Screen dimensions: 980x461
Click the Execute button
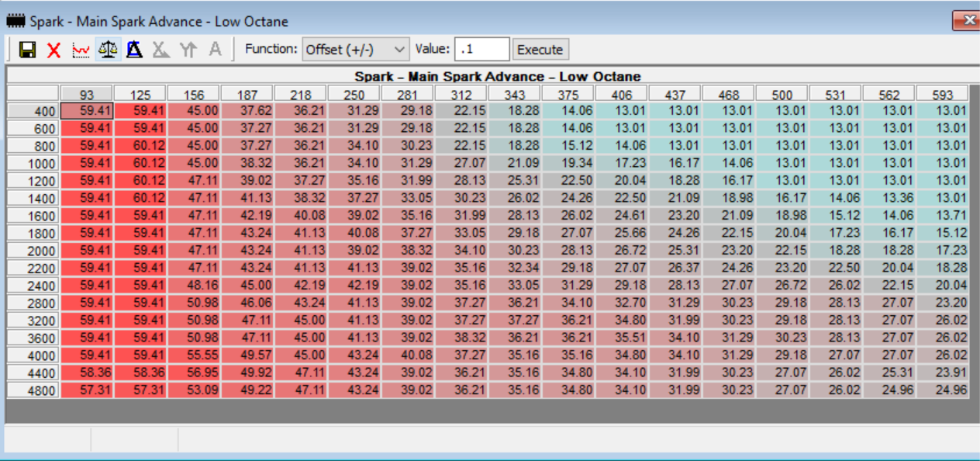tap(540, 50)
